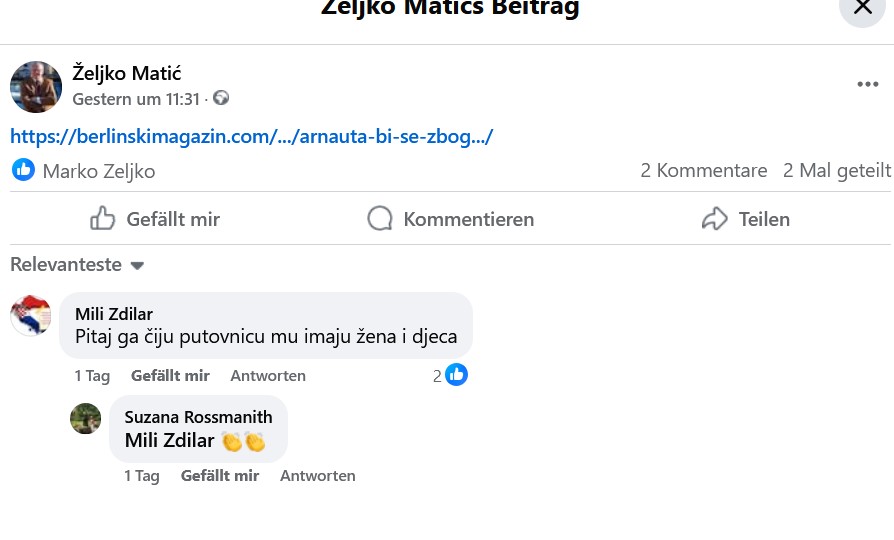Click Antworten under Mili Zdilar's comment
Screen dimensions: 894x540
[x=268, y=376]
